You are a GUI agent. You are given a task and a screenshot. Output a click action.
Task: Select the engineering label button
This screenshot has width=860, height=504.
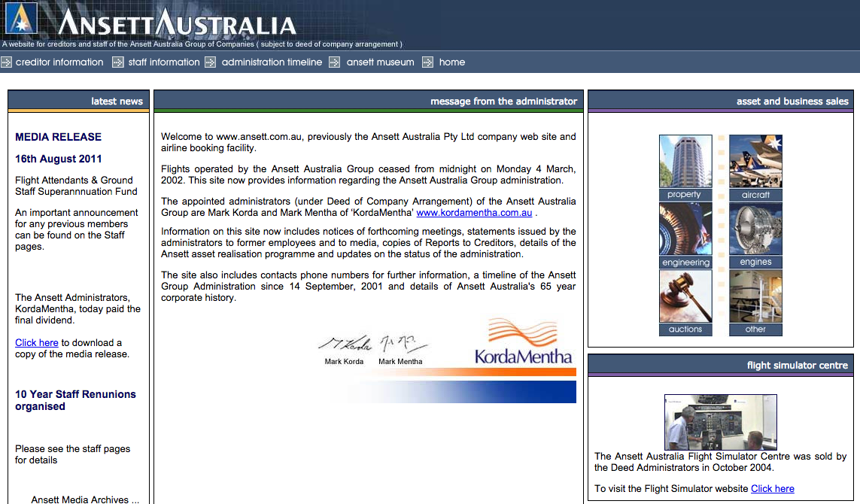(685, 262)
